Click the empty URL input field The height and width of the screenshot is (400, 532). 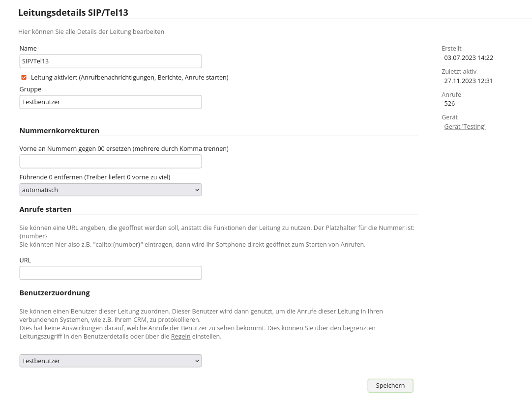110,273
